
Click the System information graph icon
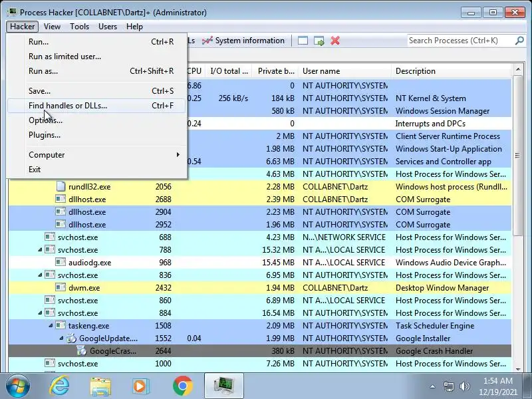(207, 41)
